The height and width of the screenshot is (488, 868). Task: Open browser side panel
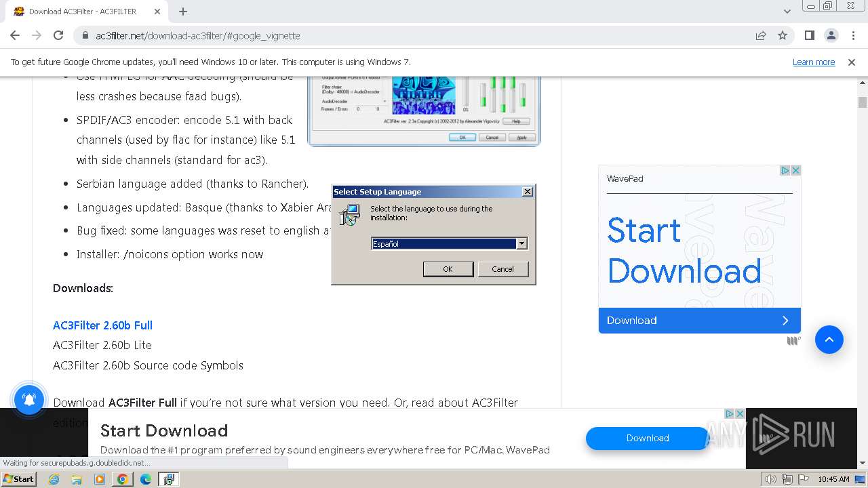pos(810,35)
